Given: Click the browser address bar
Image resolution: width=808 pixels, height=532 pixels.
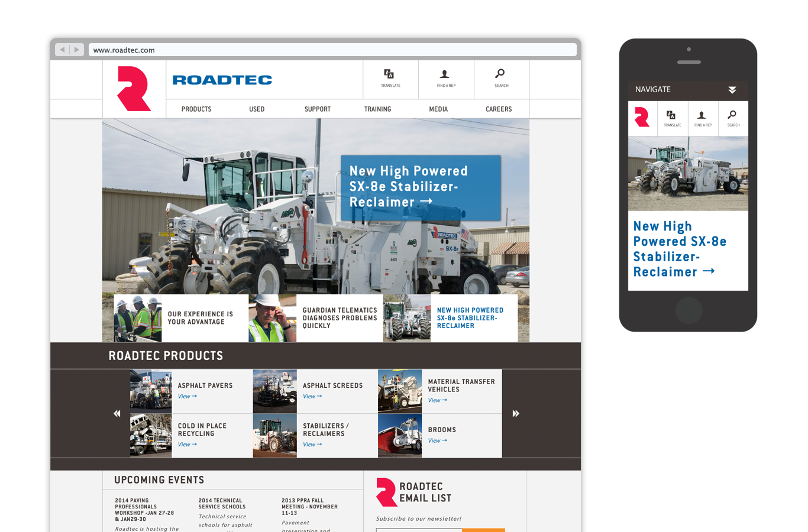Looking at the screenshot, I should [x=331, y=50].
